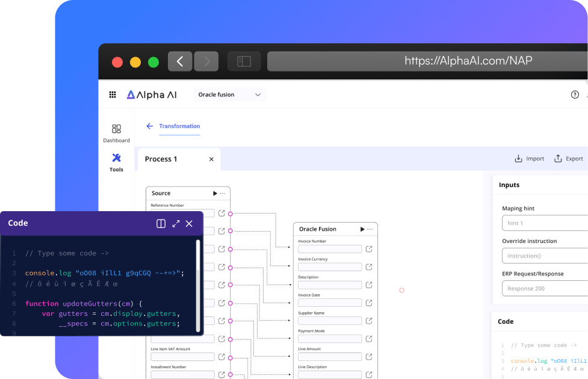
Task: Click the Supplier Name input field
Action: point(330,321)
